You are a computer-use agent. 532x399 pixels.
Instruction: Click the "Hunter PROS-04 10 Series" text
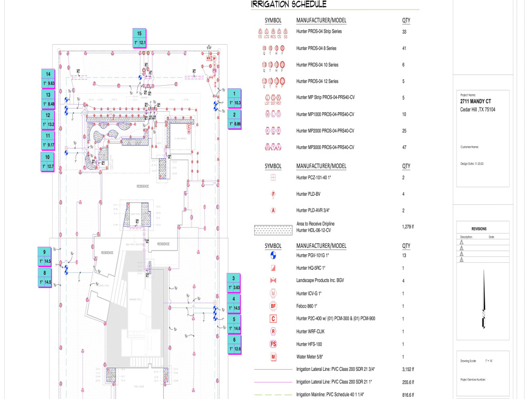point(317,65)
